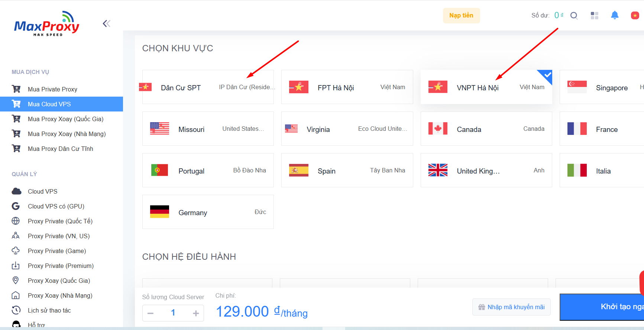The height and width of the screenshot is (330, 644).
Task: Go to Mua Proxy Xoay (Quốc Gia)
Action: click(x=62, y=119)
